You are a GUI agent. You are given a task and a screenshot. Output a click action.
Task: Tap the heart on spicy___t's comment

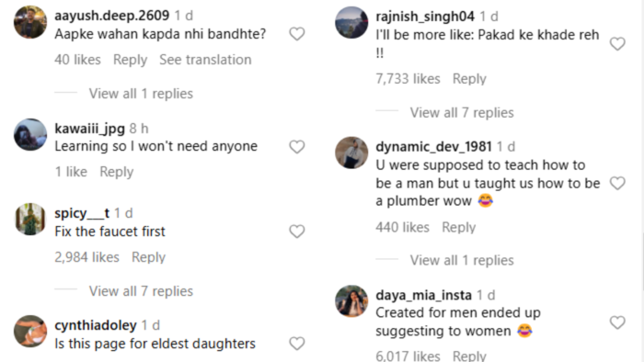[x=296, y=232]
